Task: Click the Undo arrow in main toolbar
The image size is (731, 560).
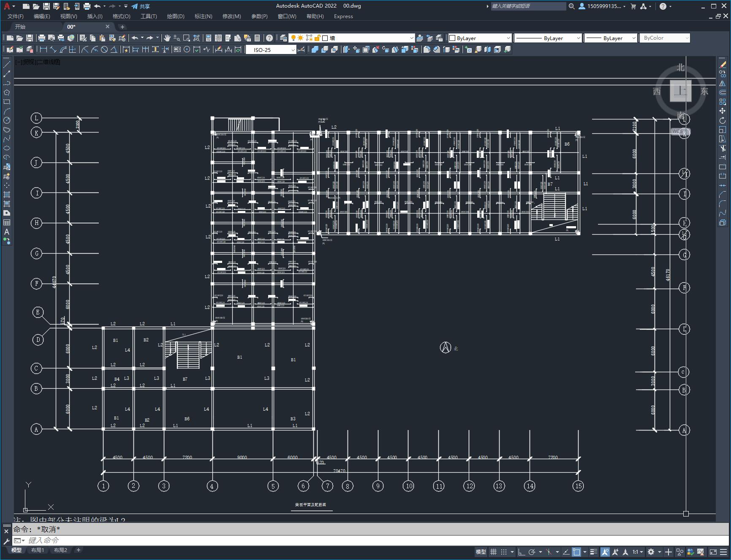Action: [135, 38]
